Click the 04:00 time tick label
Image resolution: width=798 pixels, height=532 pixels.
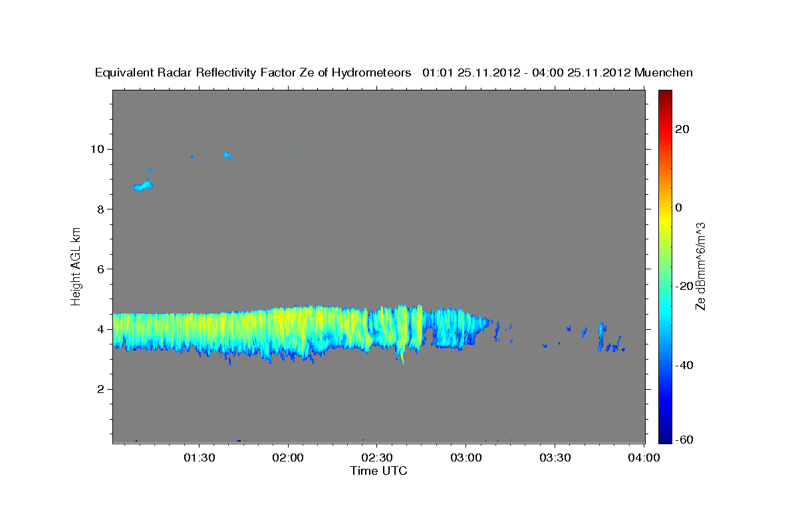click(644, 458)
